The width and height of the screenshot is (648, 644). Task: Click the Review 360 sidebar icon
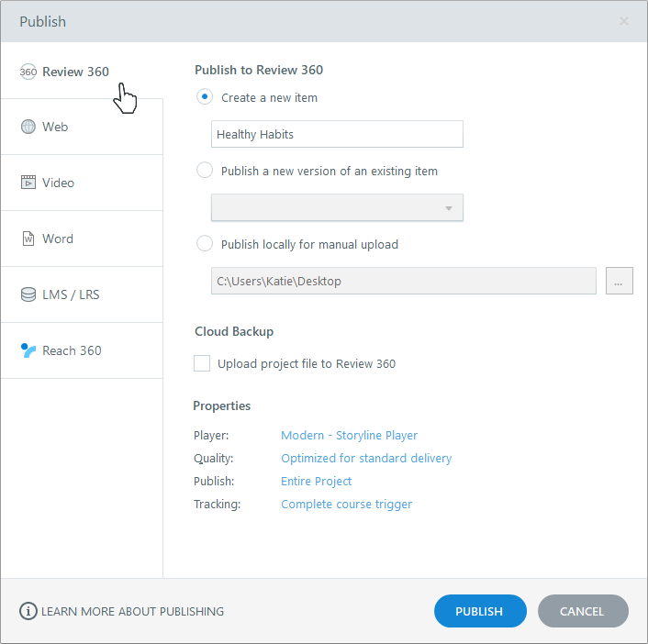(28, 72)
